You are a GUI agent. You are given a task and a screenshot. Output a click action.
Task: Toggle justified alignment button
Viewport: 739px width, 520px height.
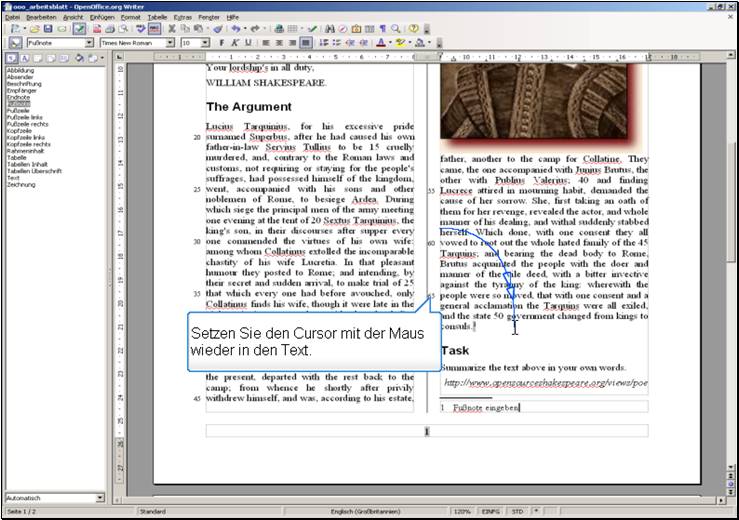(306, 43)
